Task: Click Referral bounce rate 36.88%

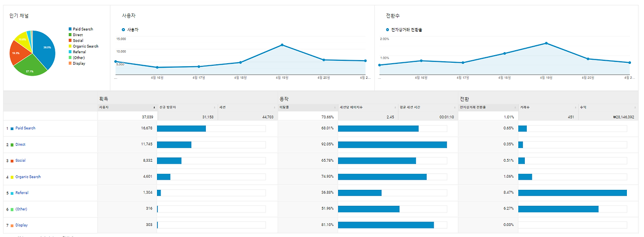Action: coord(328,193)
